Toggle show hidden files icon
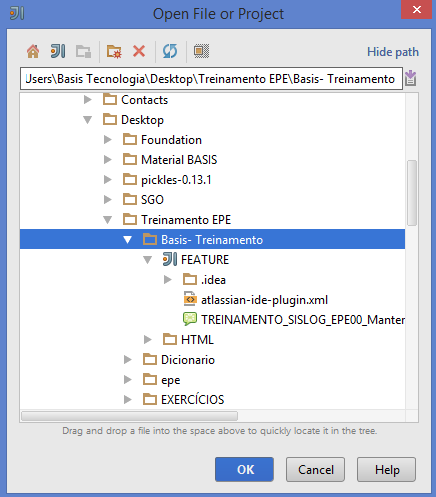This screenshot has height=497, width=436. coord(201,51)
